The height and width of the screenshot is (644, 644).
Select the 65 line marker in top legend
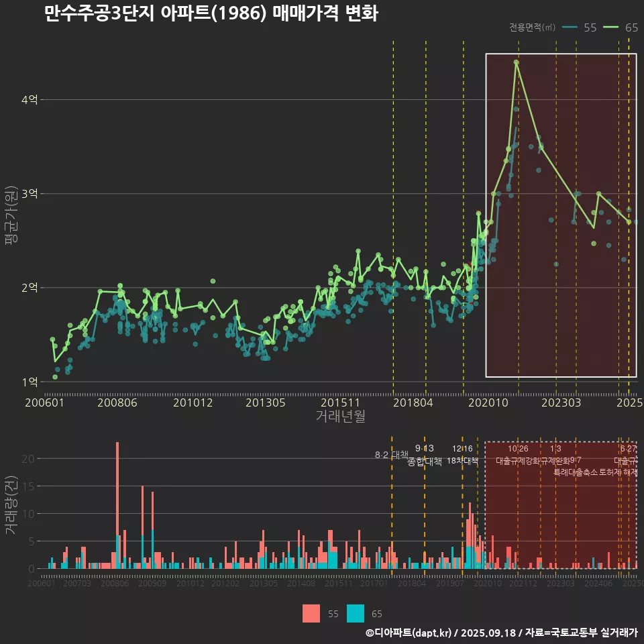612,28
